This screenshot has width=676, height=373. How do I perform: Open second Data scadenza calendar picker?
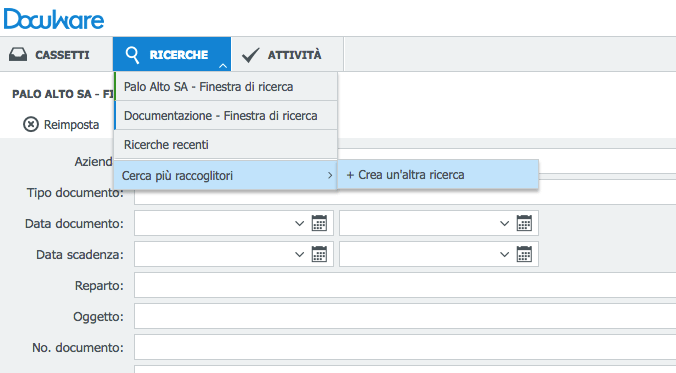pyautogui.click(x=524, y=254)
